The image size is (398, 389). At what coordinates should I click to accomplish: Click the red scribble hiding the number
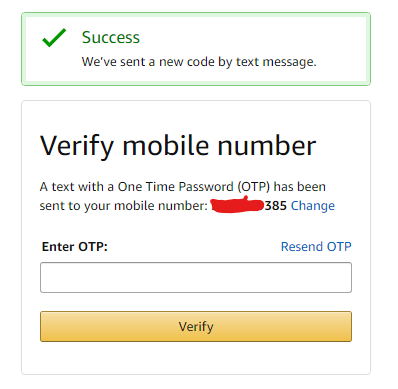(238, 204)
